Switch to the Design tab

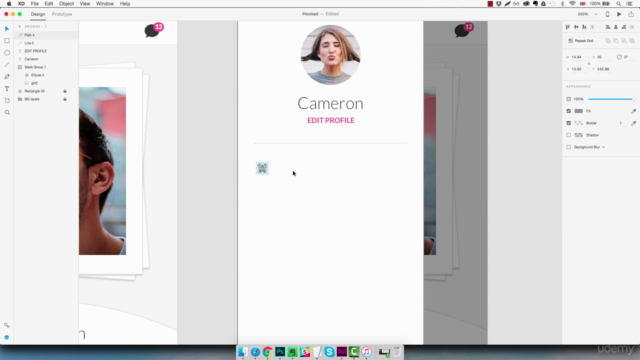[38, 14]
